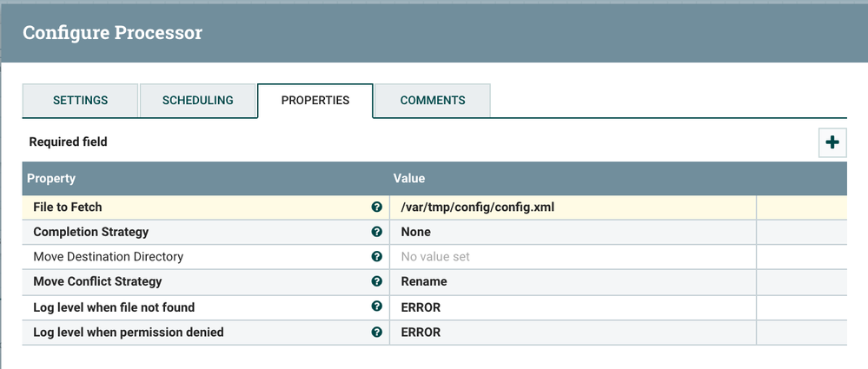Edit the File to Fetch path value
Screen dimensions: 868x369
(477, 207)
